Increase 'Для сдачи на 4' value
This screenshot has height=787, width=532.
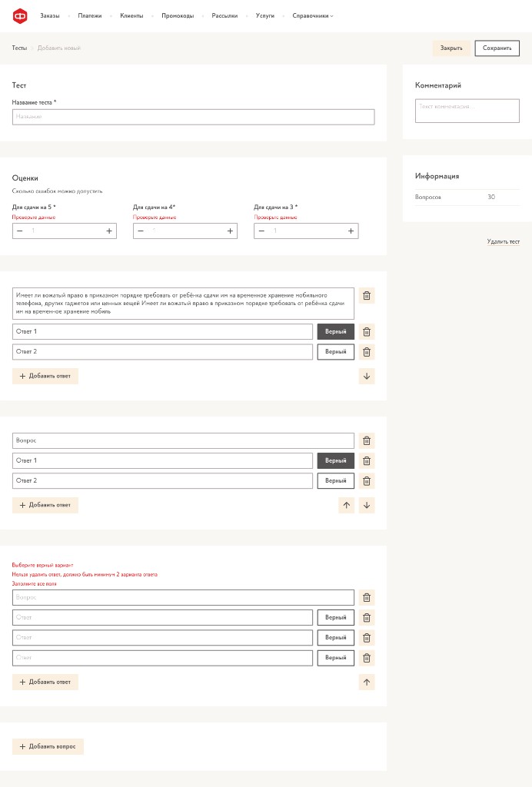pos(230,231)
